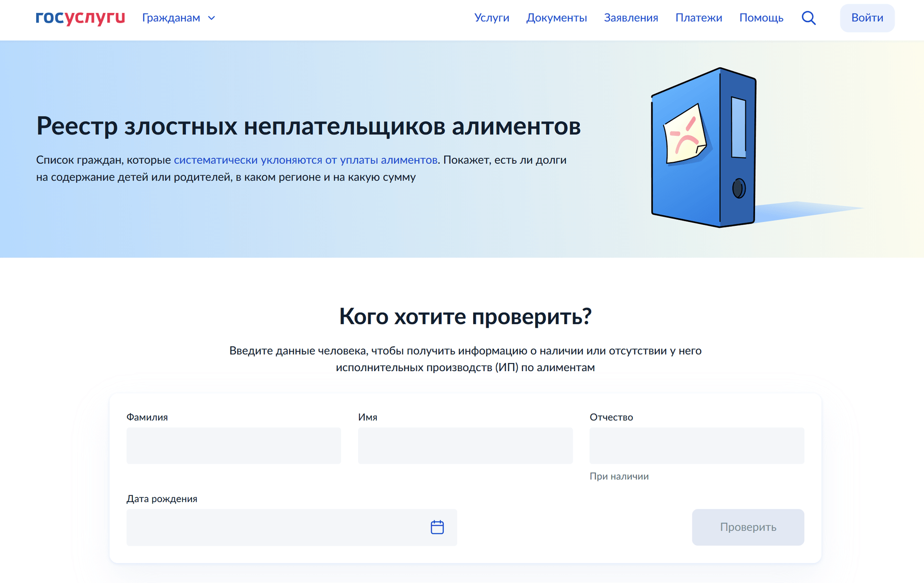Focus the Фамилия input field
The image size is (924, 583).
click(x=233, y=446)
